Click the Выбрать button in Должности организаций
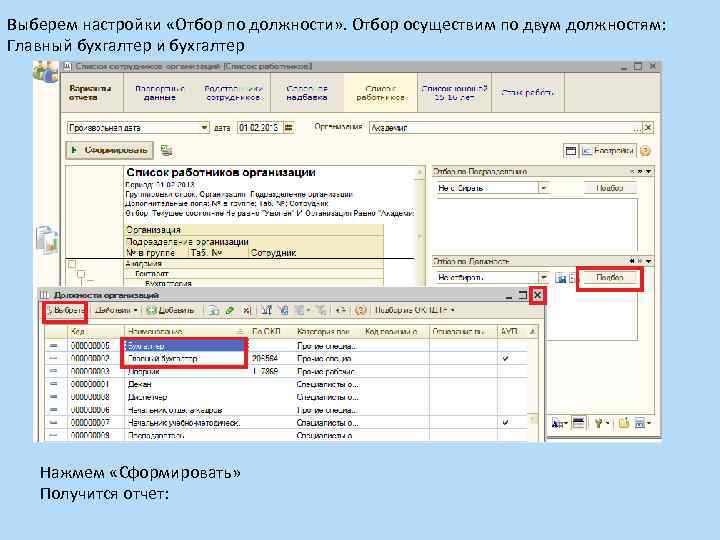Viewport: 720px width, 540px height. click(65, 310)
